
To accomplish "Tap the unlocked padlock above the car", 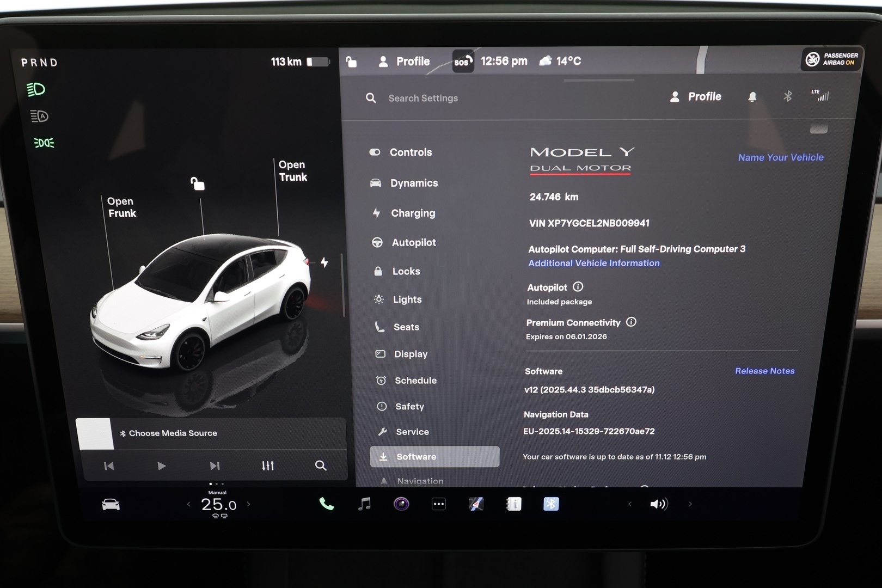I will (197, 184).
